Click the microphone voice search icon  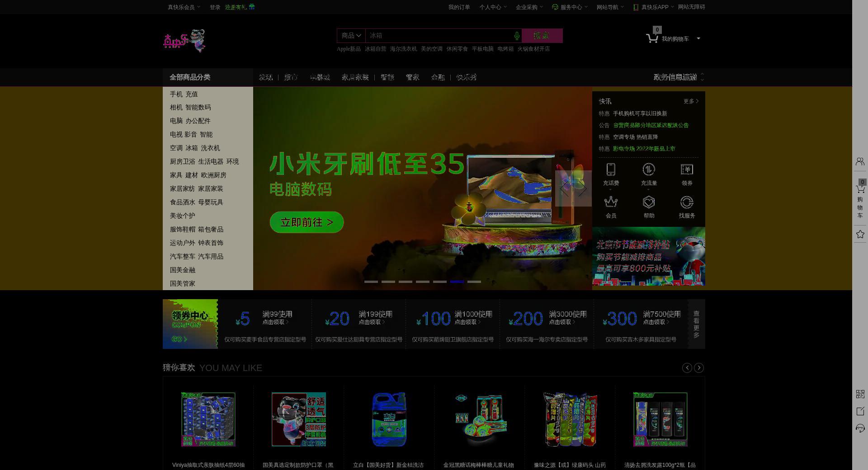point(516,36)
